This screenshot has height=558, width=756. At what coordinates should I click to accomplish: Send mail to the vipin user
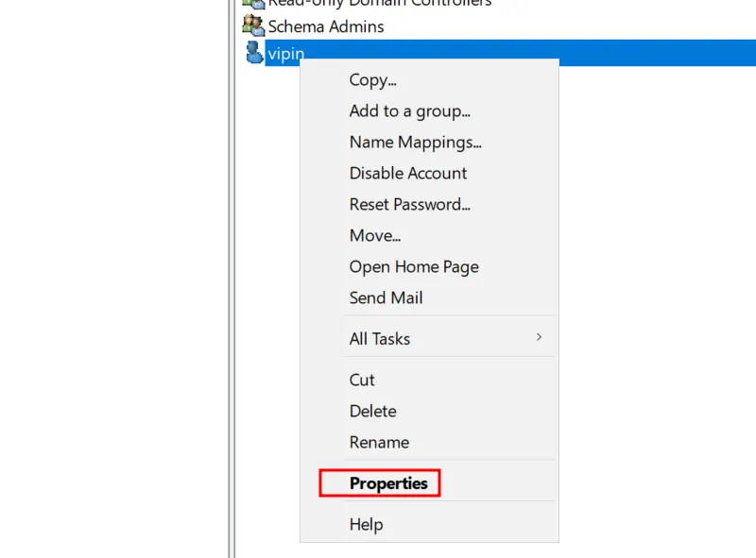[387, 297]
